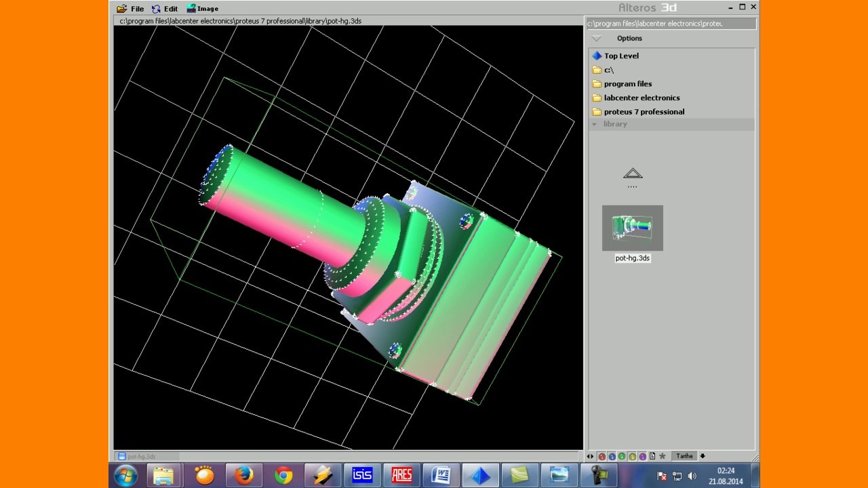Screen dimensions: 868x488
Task: Open the Image menu
Action: pos(202,9)
